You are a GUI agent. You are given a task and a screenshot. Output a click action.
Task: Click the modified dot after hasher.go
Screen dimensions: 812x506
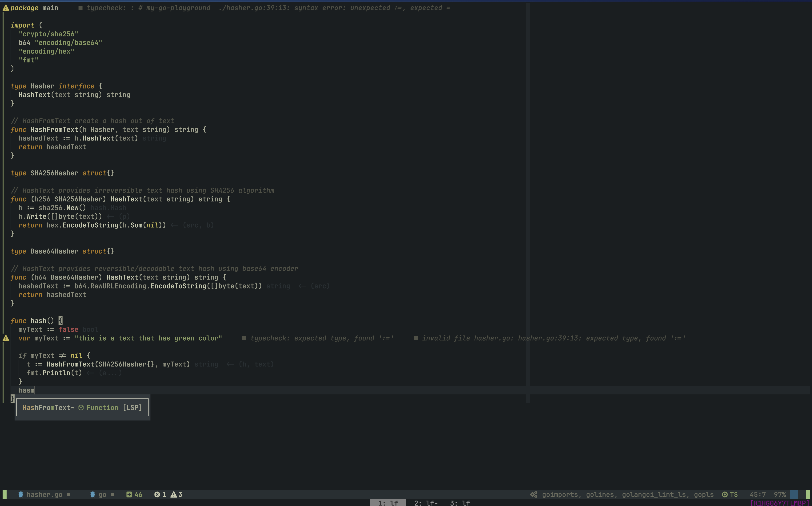pyautogui.click(x=68, y=494)
